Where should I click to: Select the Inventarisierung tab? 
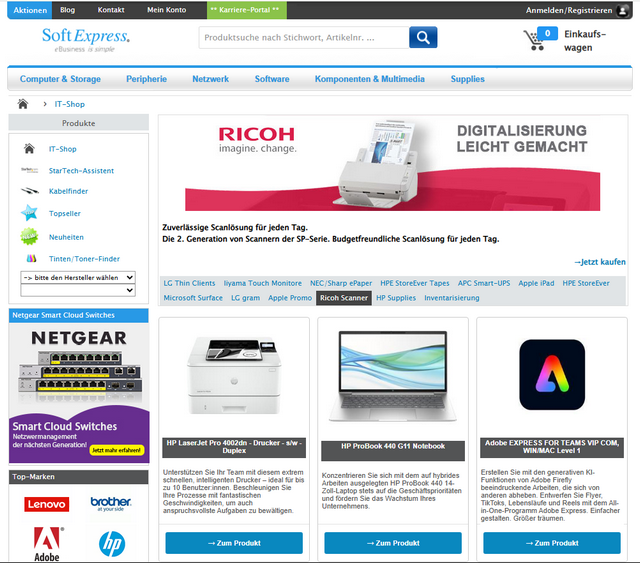[452, 298]
